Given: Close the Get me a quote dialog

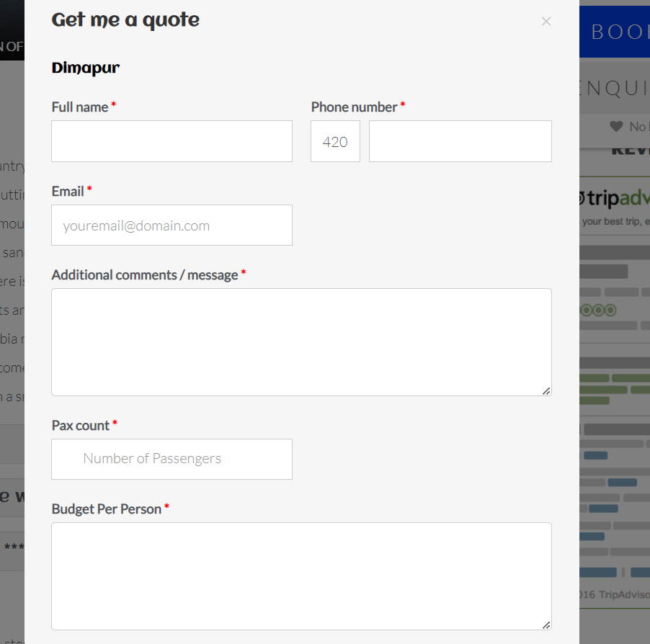Looking at the screenshot, I should click(546, 22).
